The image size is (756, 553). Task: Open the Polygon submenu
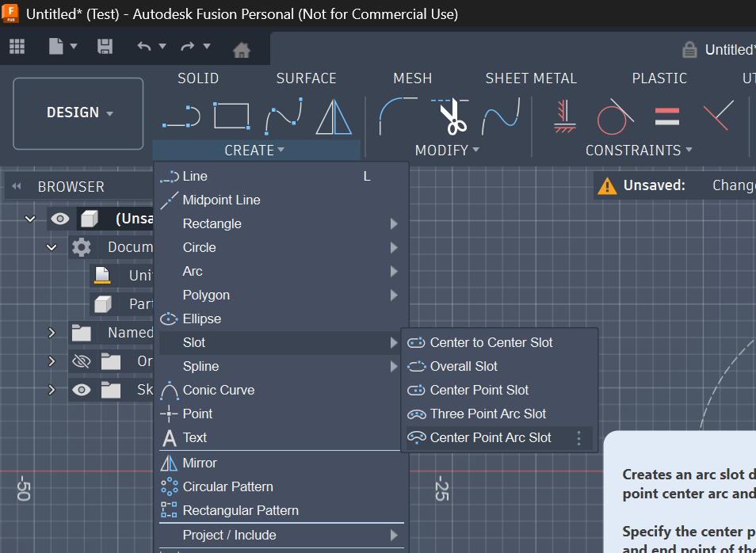coord(281,295)
